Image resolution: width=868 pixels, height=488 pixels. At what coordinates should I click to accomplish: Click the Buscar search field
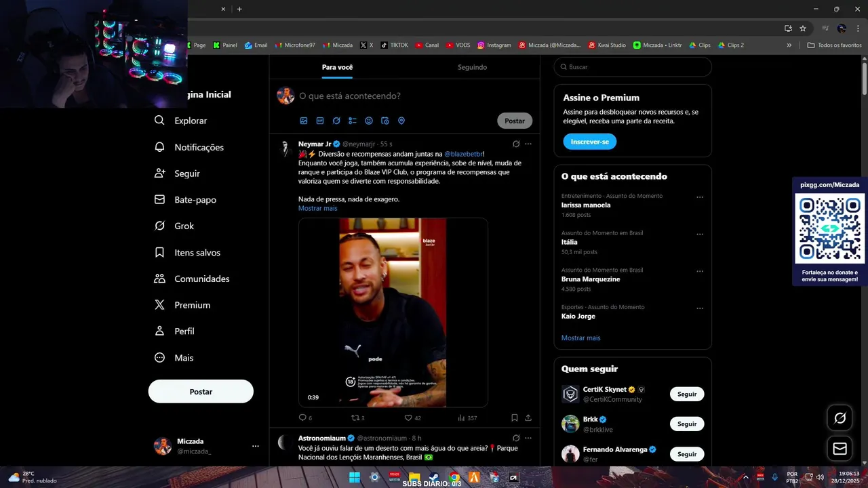[633, 67]
